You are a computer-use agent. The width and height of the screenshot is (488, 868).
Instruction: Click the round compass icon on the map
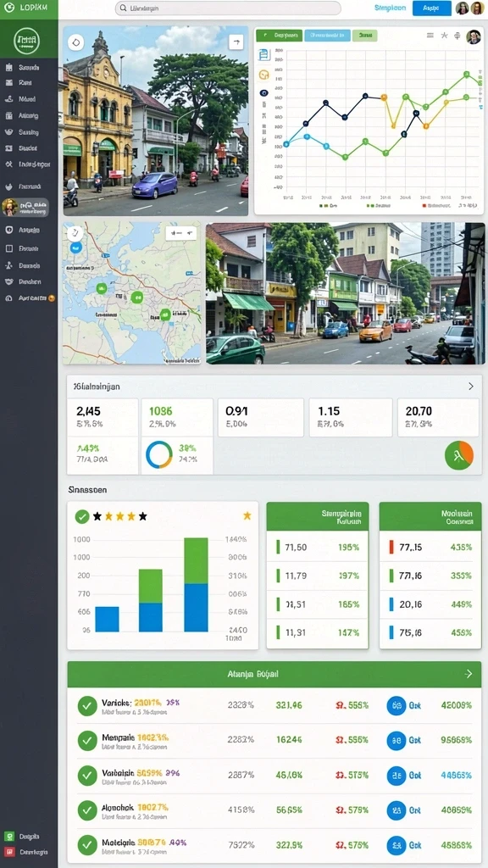[x=75, y=232]
